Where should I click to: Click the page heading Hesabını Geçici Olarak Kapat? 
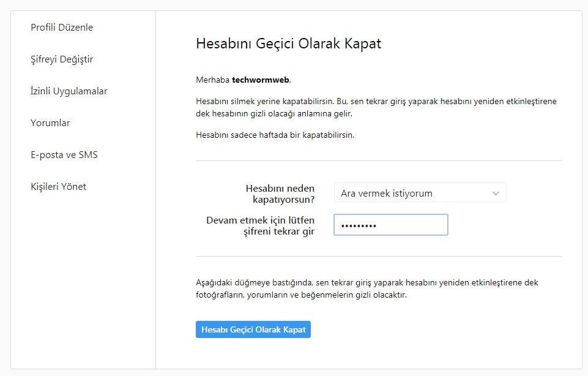tap(288, 44)
